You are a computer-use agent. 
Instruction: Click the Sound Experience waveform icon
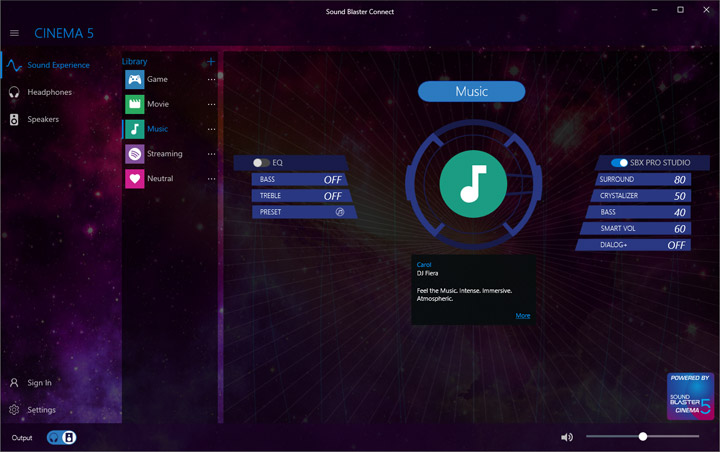point(14,66)
